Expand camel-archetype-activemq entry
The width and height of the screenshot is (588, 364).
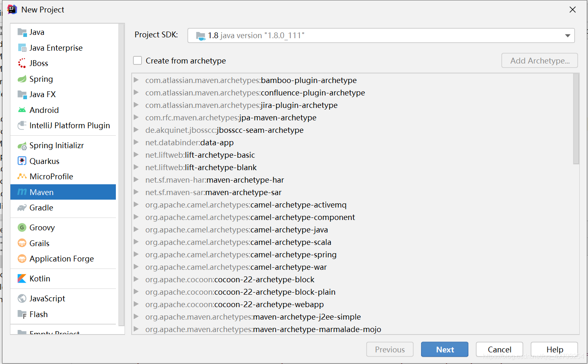[x=136, y=204]
